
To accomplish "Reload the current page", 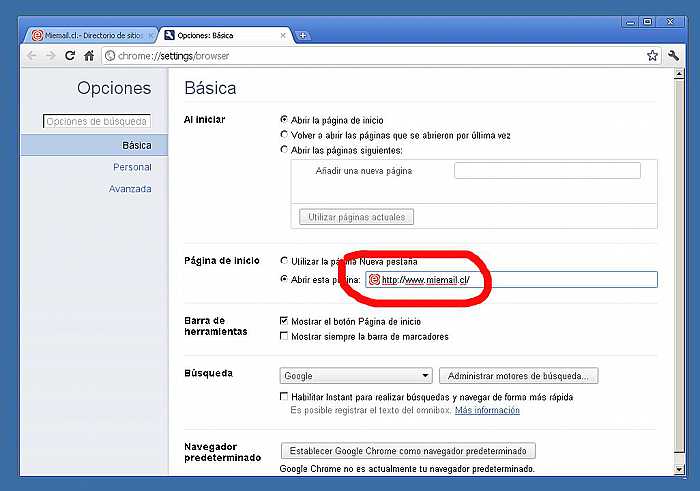I will tap(70, 56).
